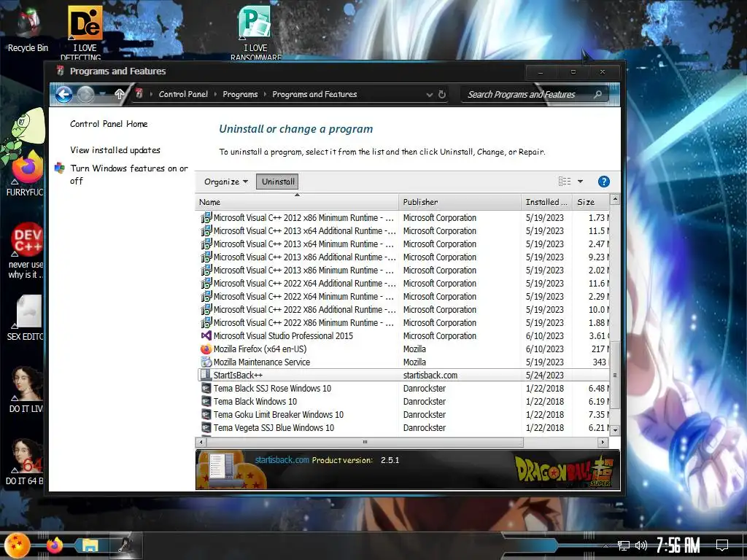Select Visual C++ 2013 x86 Additional Runtime
The image size is (747, 560).
[x=304, y=257]
